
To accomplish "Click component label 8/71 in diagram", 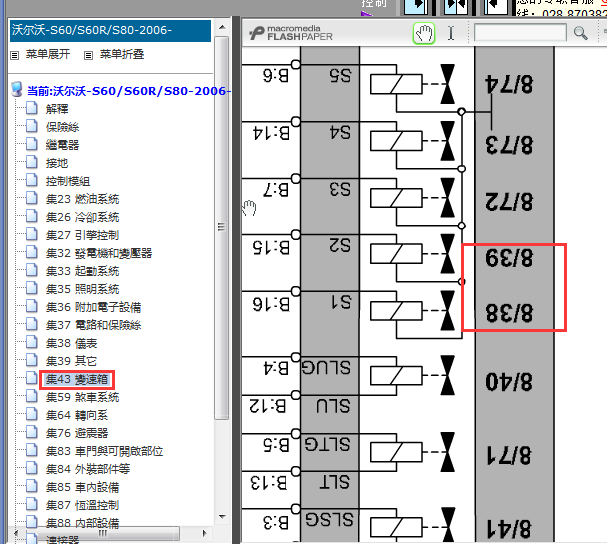I will pyautogui.click(x=509, y=455).
